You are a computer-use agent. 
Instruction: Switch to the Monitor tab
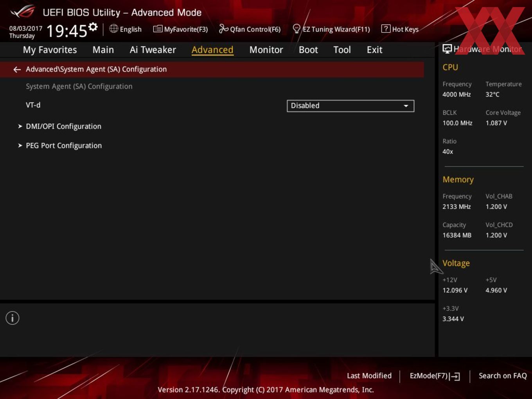click(x=266, y=50)
